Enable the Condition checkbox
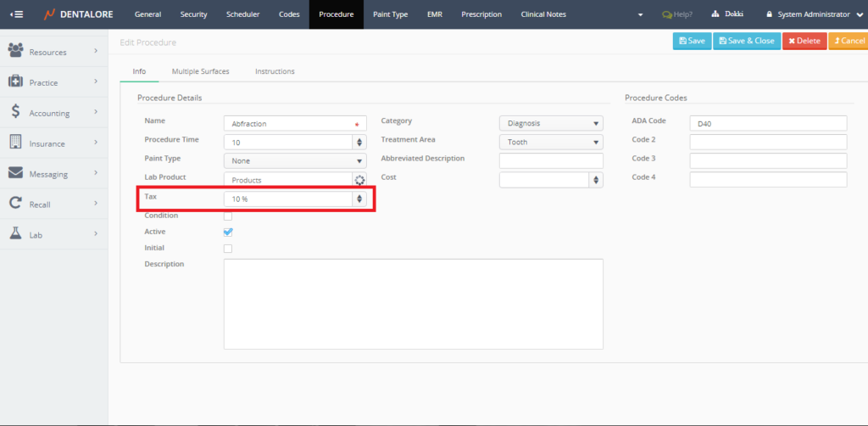The width and height of the screenshot is (868, 426). (x=227, y=216)
